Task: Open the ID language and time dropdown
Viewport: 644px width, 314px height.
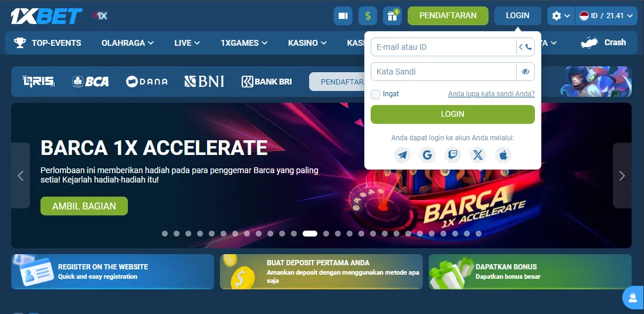Action: 606,16
